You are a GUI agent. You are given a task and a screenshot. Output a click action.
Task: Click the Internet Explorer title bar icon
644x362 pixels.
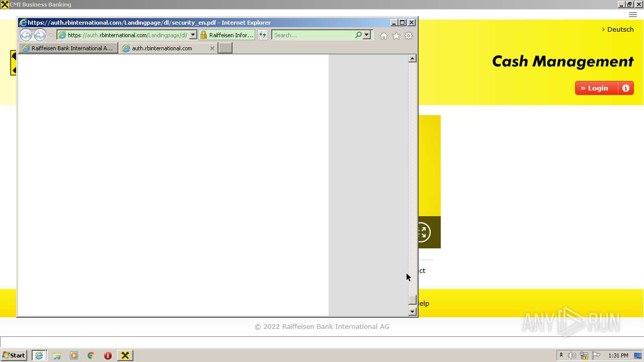click(23, 23)
